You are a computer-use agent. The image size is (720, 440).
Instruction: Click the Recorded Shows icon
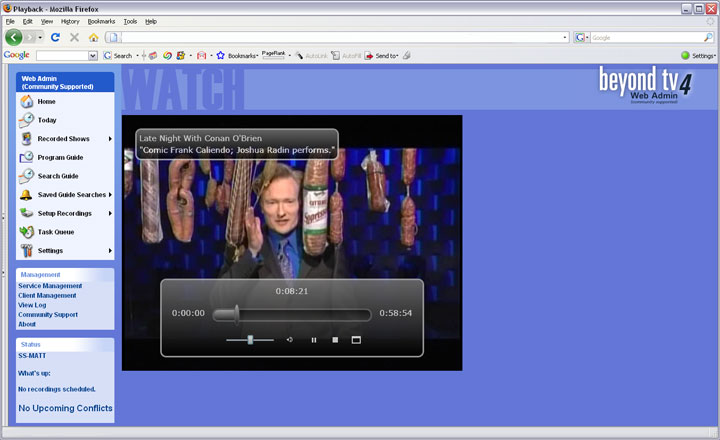(x=27, y=138)
